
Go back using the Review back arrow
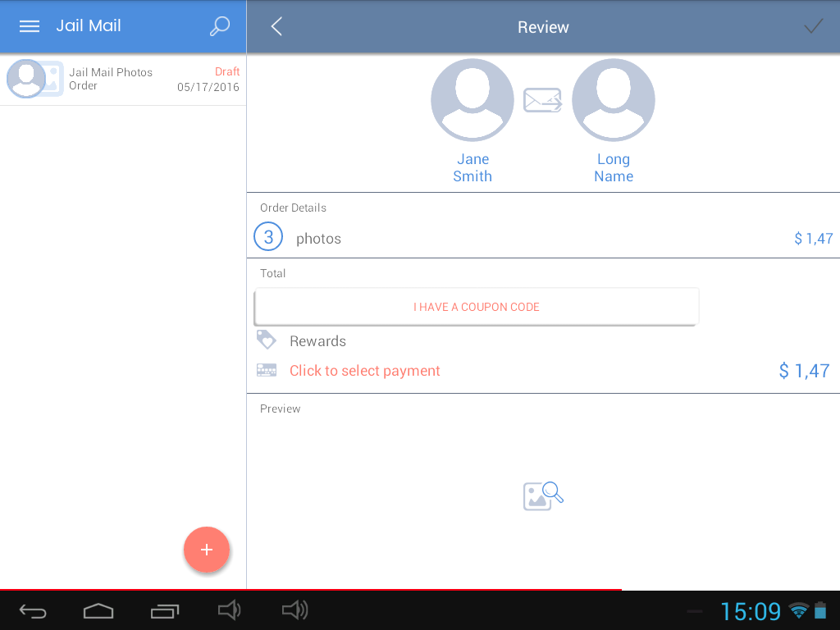[x=276, y=26]
